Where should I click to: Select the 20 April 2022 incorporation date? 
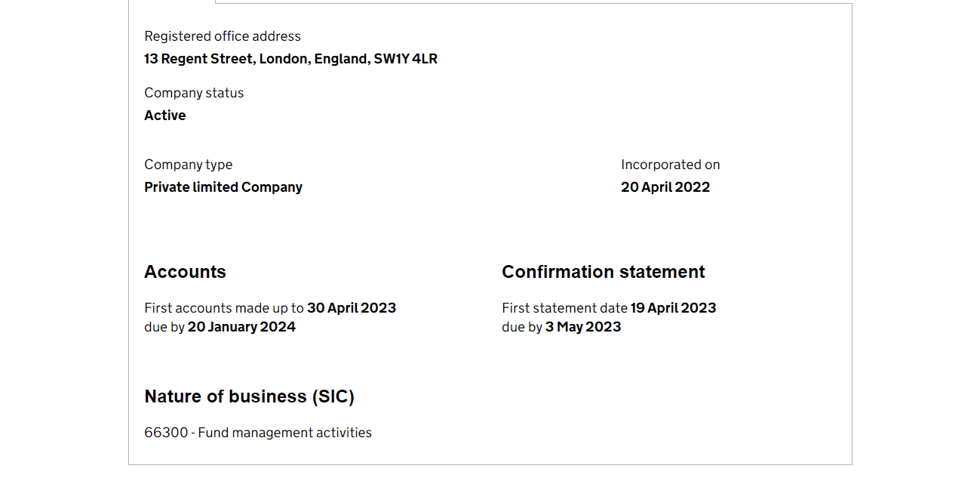pyautogui.click(x=665, y=187)
